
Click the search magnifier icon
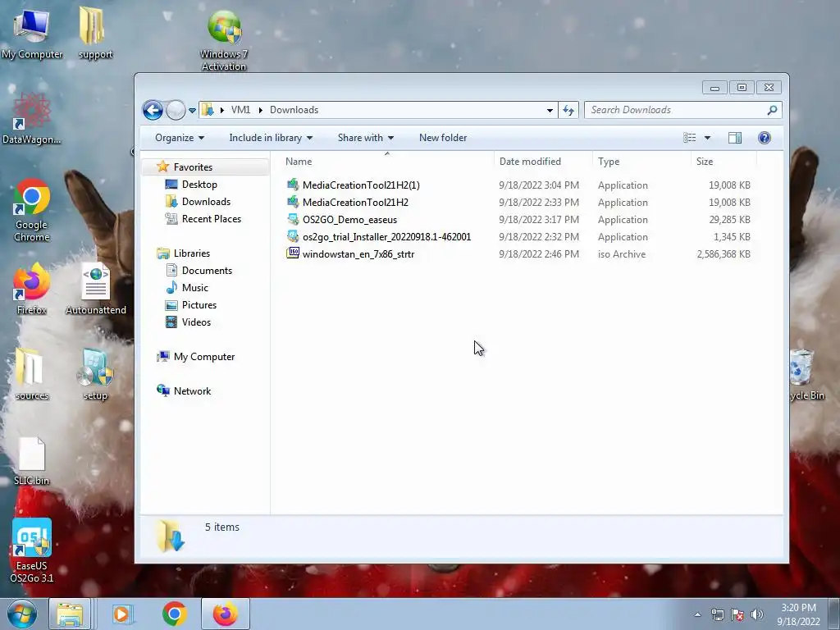772,110
